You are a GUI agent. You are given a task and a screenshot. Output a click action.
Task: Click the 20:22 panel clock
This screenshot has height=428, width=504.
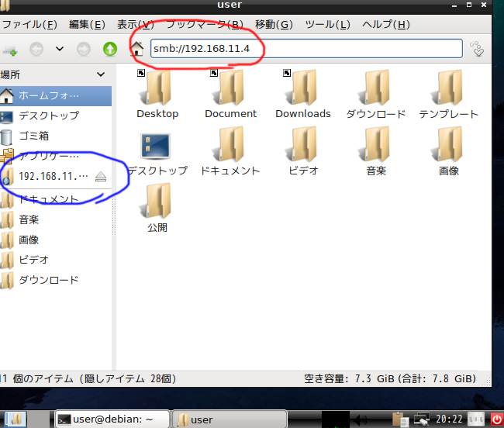point(449,419)
